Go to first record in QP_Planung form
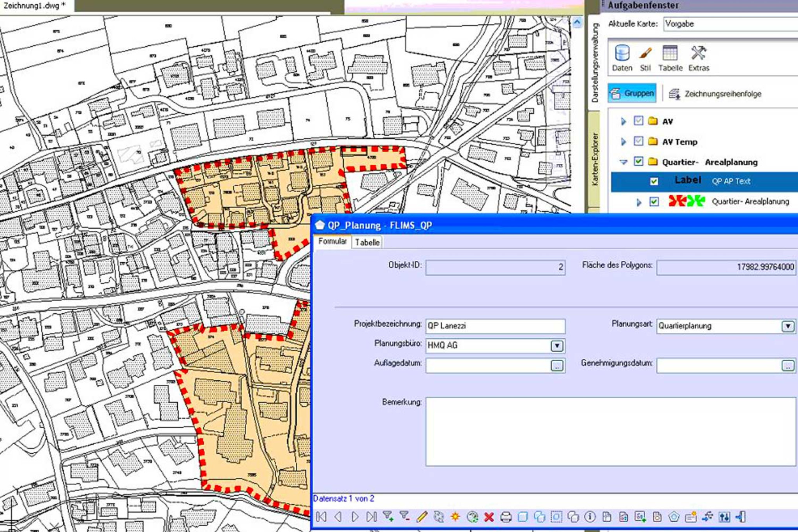 (x=321, y=517)
